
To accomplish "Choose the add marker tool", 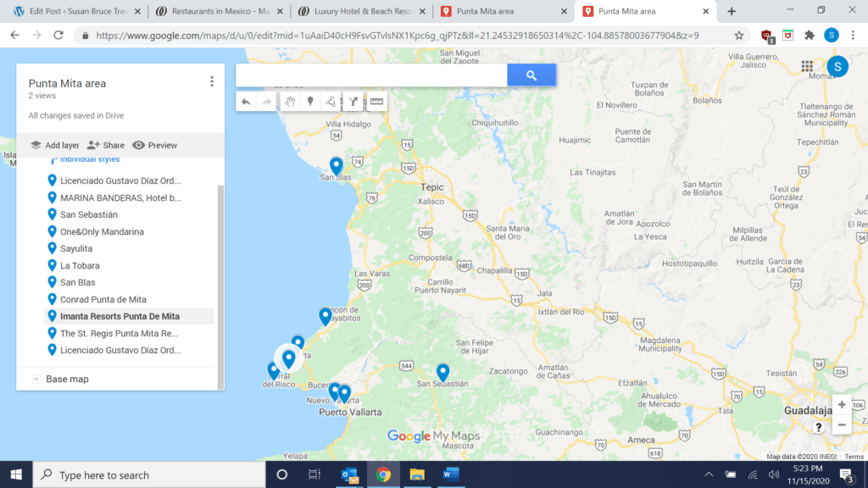I will click(x=310, y=102).
